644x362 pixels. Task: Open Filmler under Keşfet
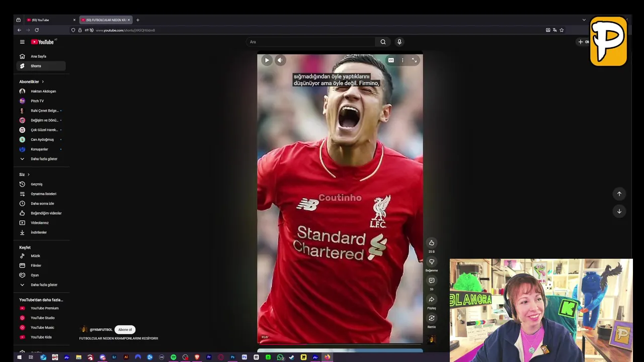click(x=42, y=265)
